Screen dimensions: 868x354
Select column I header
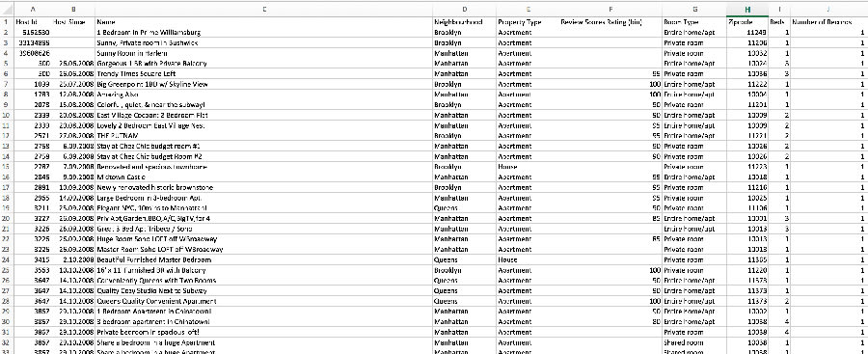coord(779,9)
